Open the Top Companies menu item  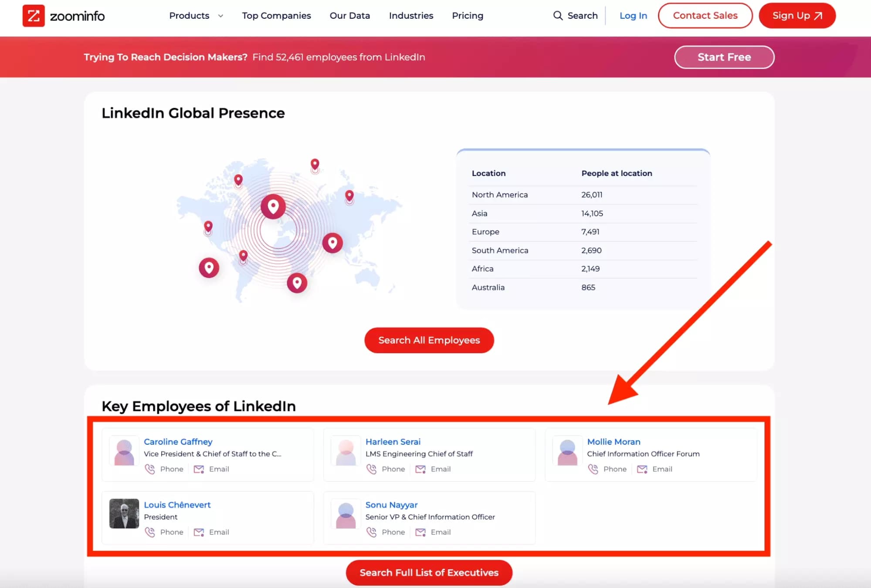point(276,16)
